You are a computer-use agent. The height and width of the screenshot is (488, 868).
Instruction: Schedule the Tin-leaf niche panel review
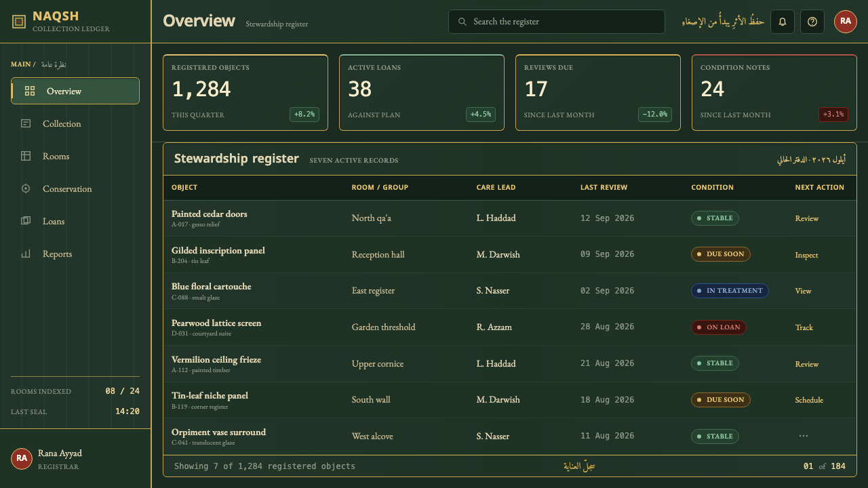(809, 400)
